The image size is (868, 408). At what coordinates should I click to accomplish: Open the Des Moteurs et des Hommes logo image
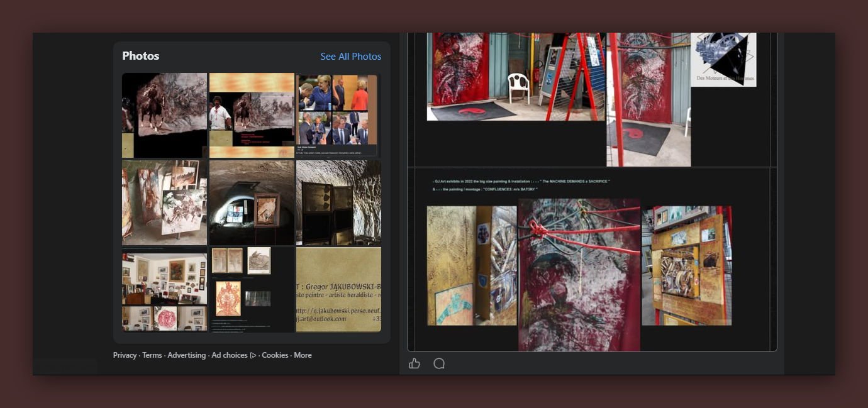pyautogui.click(x=723, y=60)
